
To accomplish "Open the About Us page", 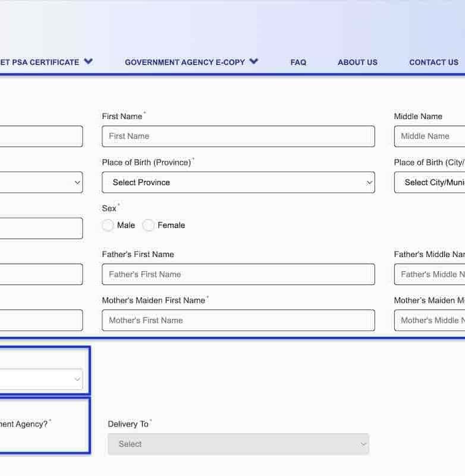I will pyautogui.click(x=357, y=62).
